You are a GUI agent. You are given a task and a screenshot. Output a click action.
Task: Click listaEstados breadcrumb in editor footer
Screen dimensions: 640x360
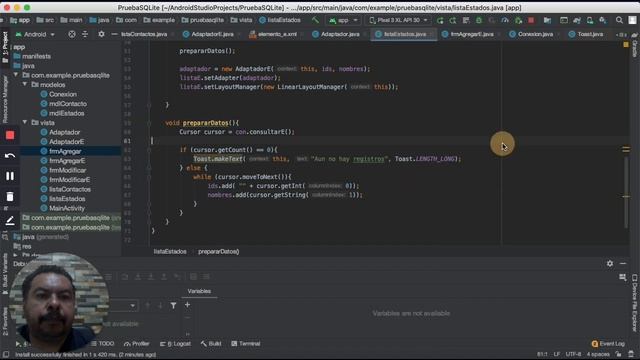coord(170,251)
